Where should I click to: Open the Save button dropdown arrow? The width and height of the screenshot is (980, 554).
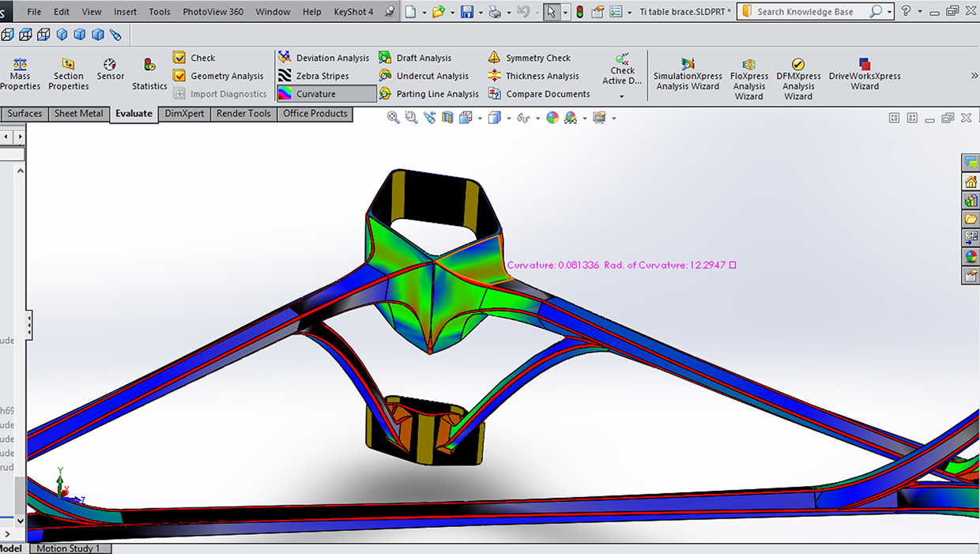click(x=481, y=12)
